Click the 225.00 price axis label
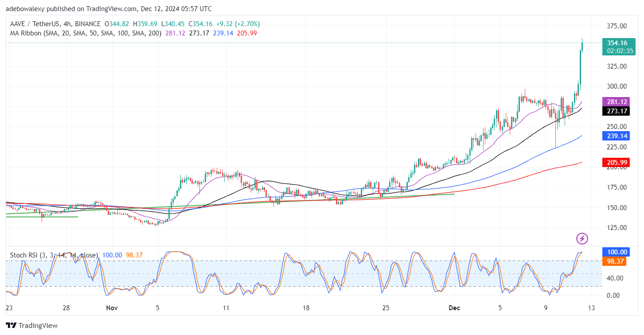644x335 pixels. coord(617,147)
